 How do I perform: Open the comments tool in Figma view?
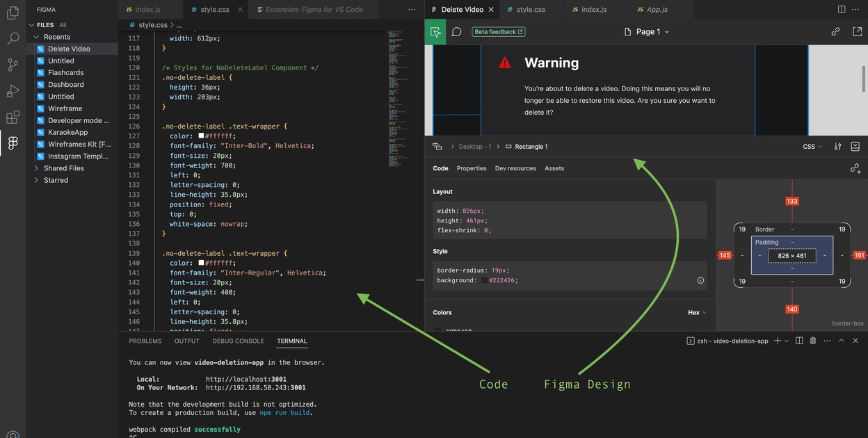coord(456,32)
